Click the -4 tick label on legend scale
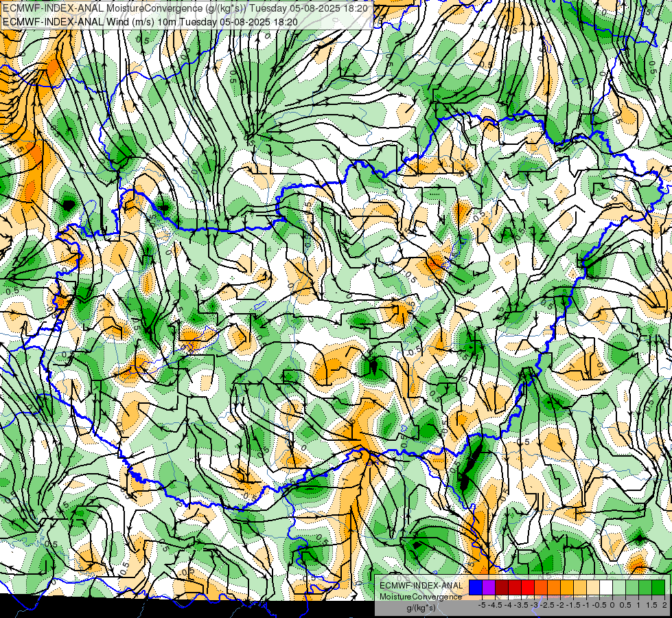Image resolution: width=672 pixels, height=618 pixels. tap(508, 605)
